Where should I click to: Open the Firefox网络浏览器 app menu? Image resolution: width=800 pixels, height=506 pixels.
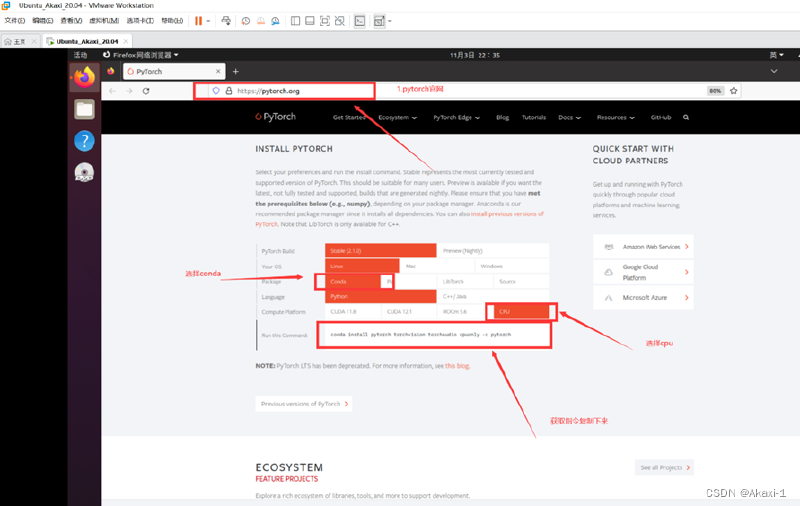pos(141,55)
